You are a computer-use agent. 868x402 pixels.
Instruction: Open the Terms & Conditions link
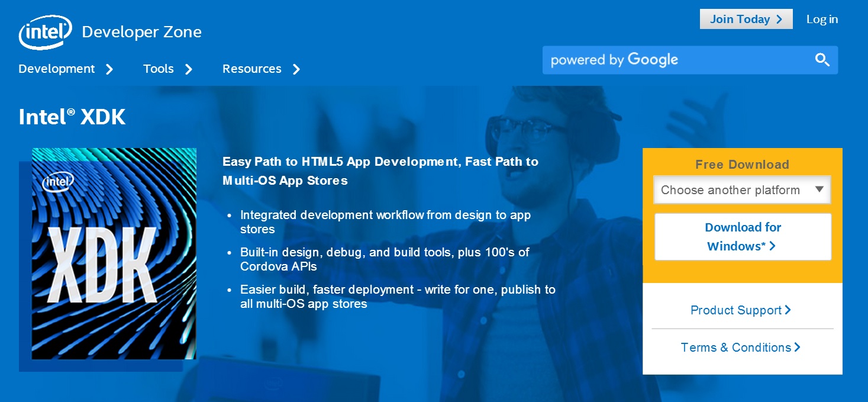[x=741, y=348]
